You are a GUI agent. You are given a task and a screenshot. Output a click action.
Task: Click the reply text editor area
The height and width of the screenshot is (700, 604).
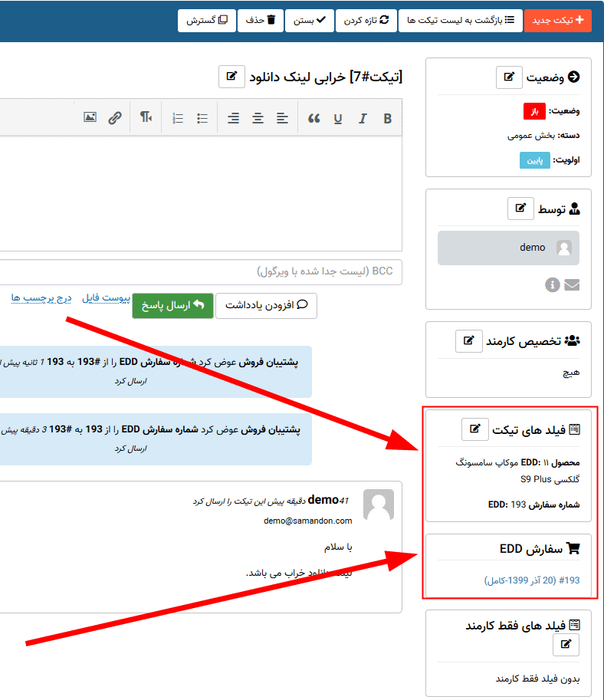coord(201,193)
